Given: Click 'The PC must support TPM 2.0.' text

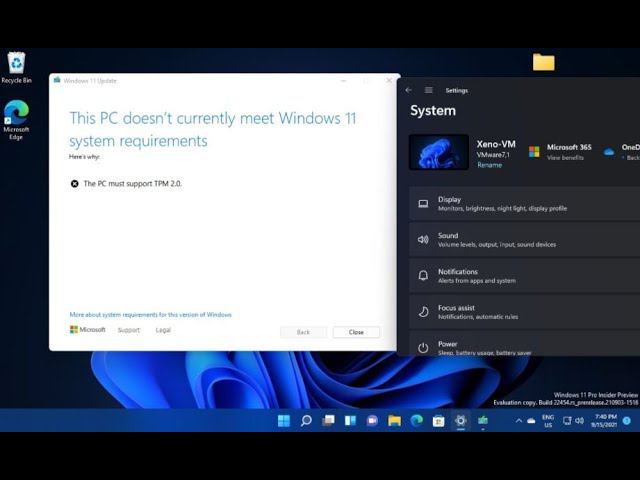Looking at the screenshot, I should click(x=132, y=184).
